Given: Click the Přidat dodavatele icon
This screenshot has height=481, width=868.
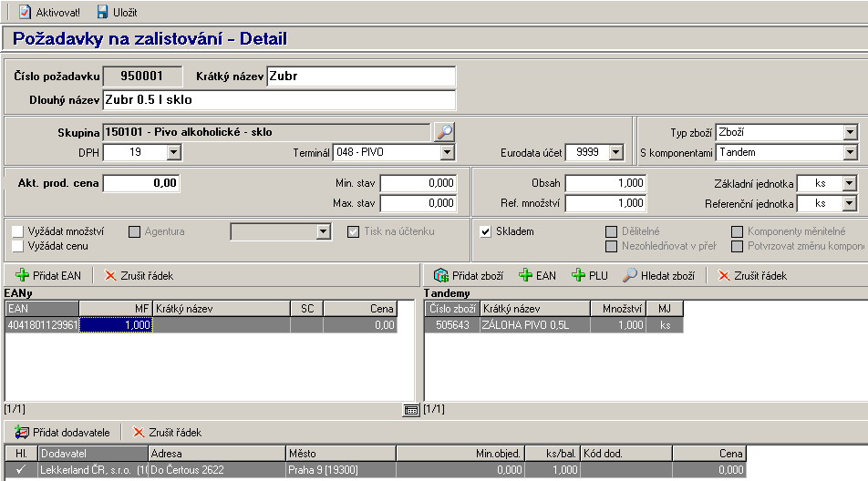Looking at the screenshot, I should [22, 433].
